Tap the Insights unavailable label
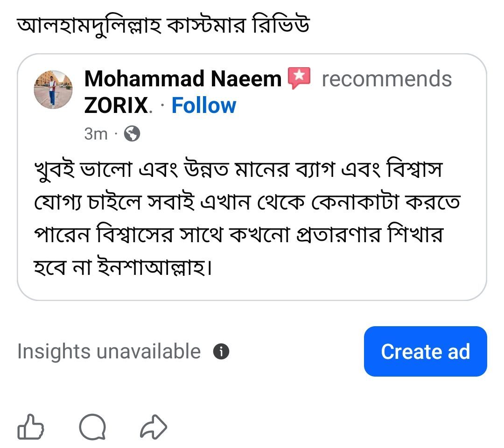Screen dimensions: 504x448 click(109, 351)
